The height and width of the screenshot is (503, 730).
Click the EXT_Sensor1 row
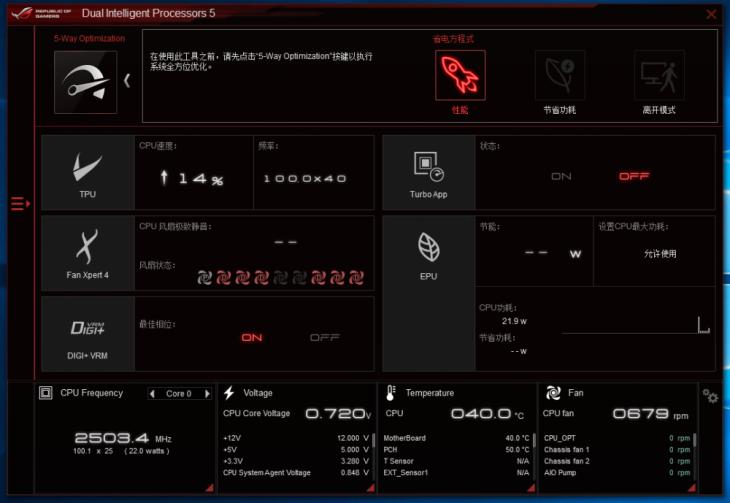pyautogui.click(x=456, y=473)
